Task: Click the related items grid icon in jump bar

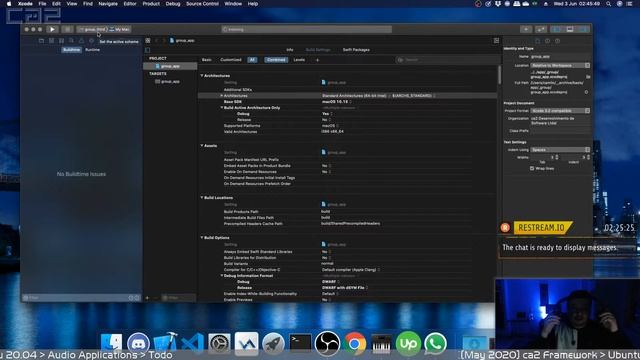Action: [148, 40]
